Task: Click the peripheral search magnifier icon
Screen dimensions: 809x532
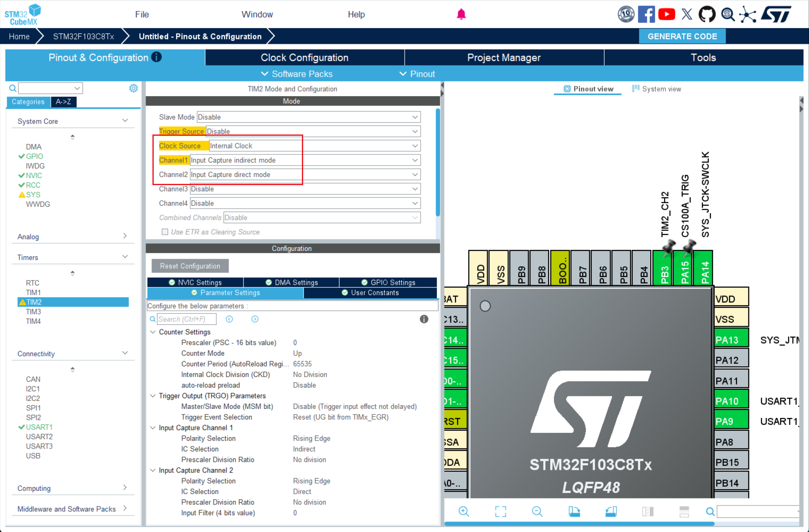Action: 13,88
